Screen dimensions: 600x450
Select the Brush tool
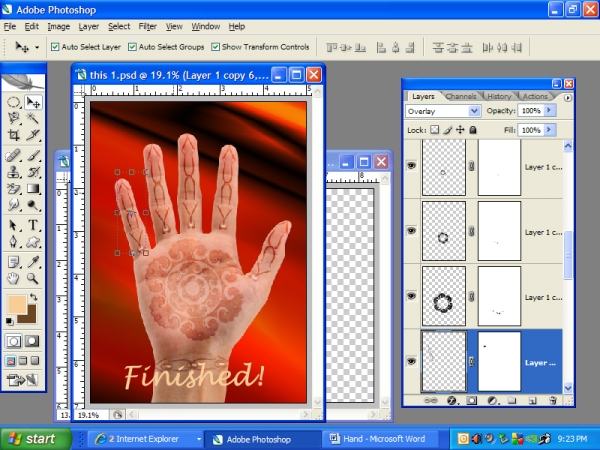(33, 155)
